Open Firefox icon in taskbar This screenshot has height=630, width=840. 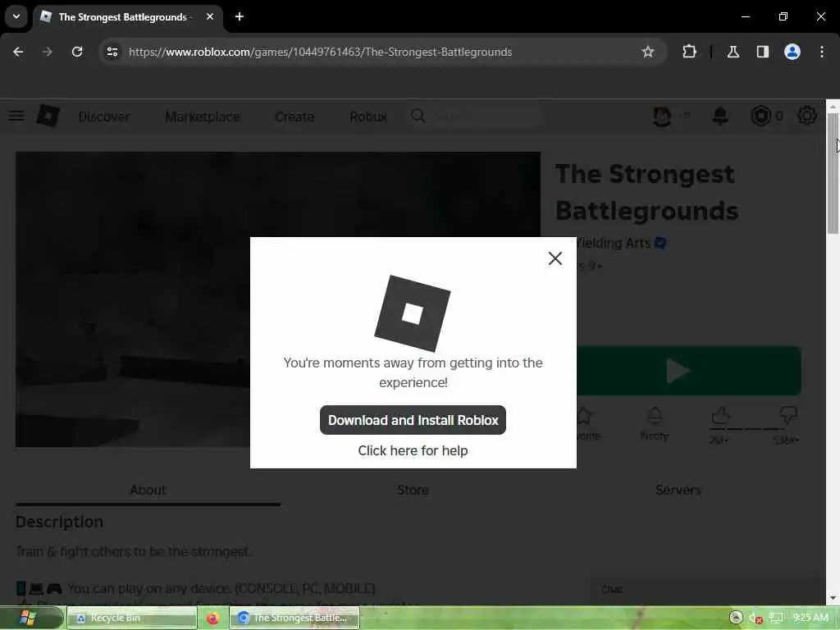212,618
